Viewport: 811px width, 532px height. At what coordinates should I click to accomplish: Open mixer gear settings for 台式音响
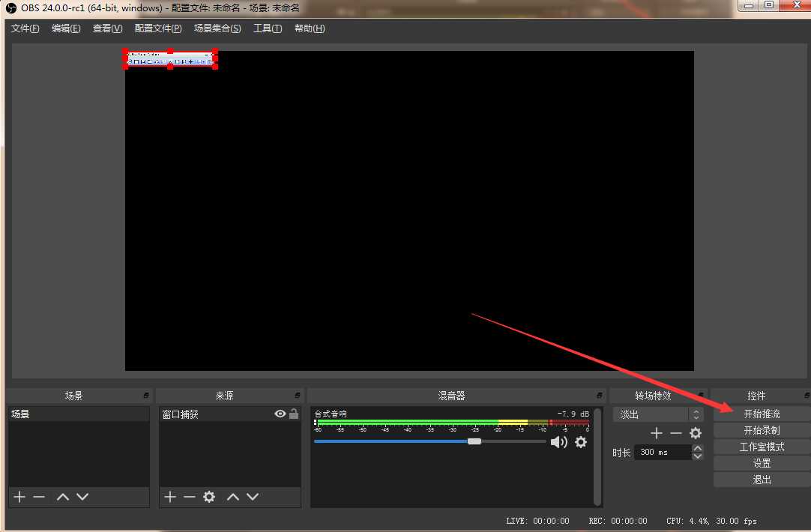581,442
